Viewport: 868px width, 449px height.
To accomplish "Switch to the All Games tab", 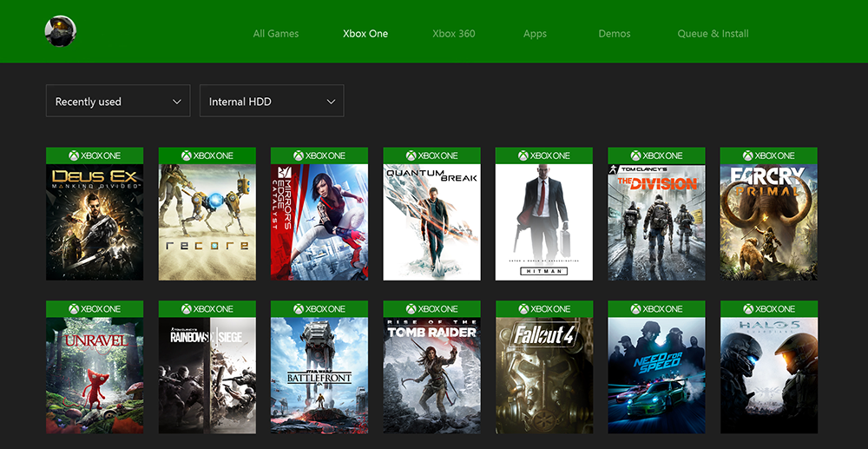I will [276, 34].
